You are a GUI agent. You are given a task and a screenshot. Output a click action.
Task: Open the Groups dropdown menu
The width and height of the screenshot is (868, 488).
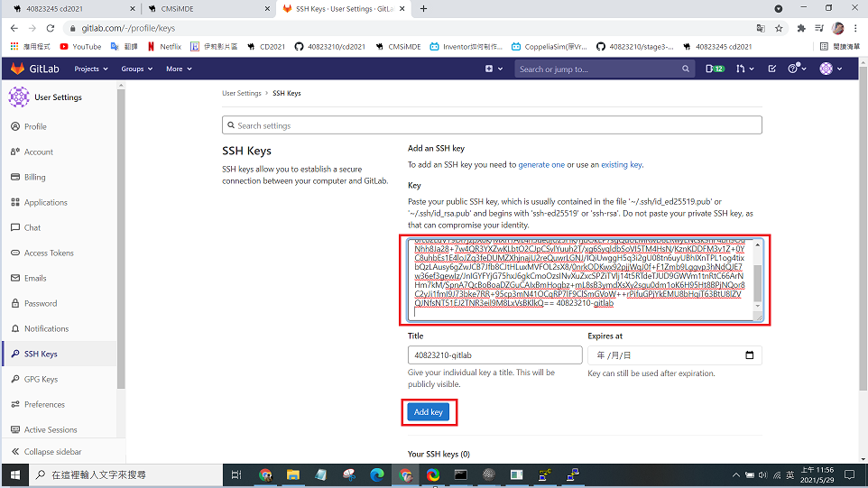(136, 69)
